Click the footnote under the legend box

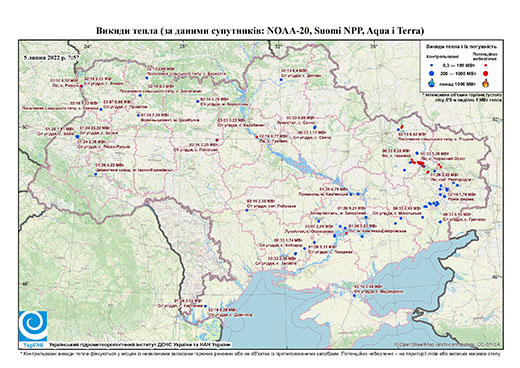462,97
